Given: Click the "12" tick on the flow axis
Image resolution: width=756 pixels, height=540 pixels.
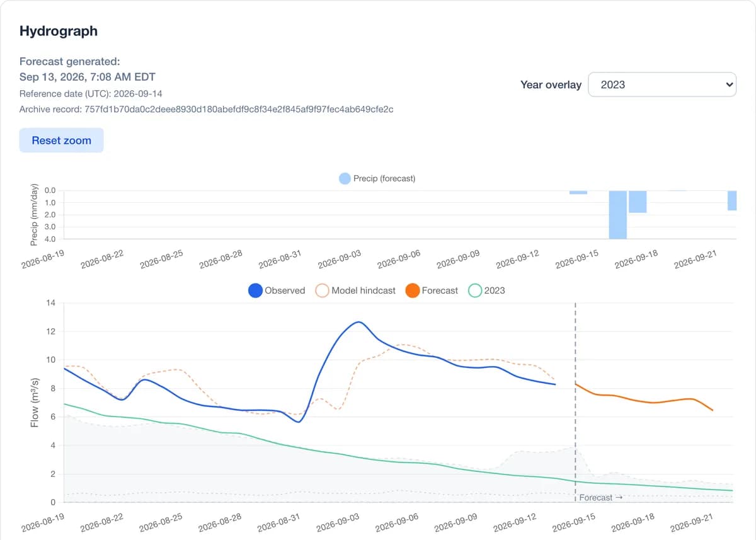Looking at the screenshot, I should [x=51, y=331].
